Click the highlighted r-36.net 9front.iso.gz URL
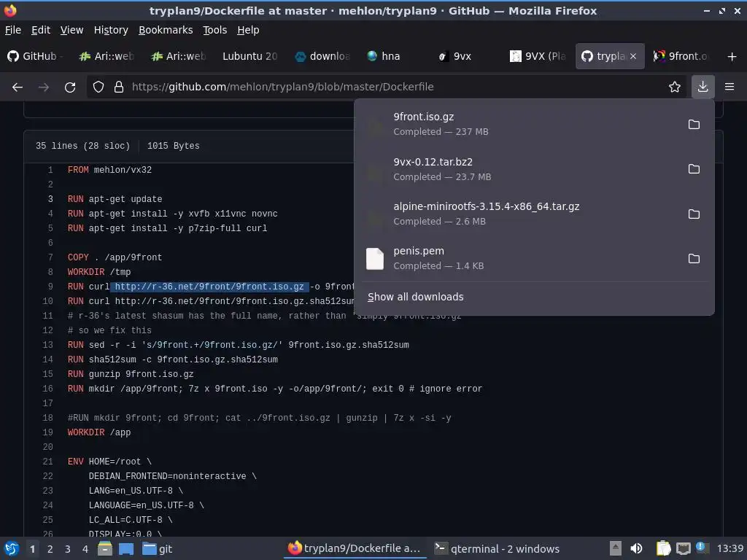 [x=209, y=286]
